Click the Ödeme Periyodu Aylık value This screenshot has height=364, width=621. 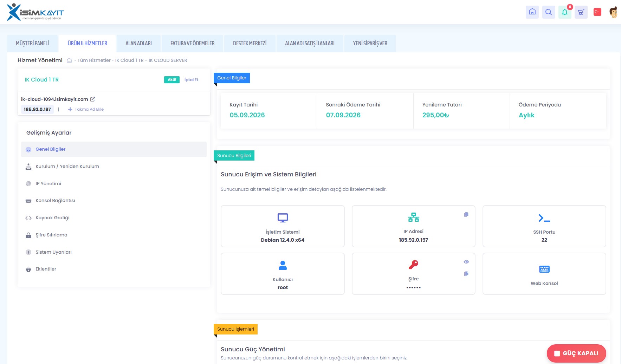coord(526,115)
